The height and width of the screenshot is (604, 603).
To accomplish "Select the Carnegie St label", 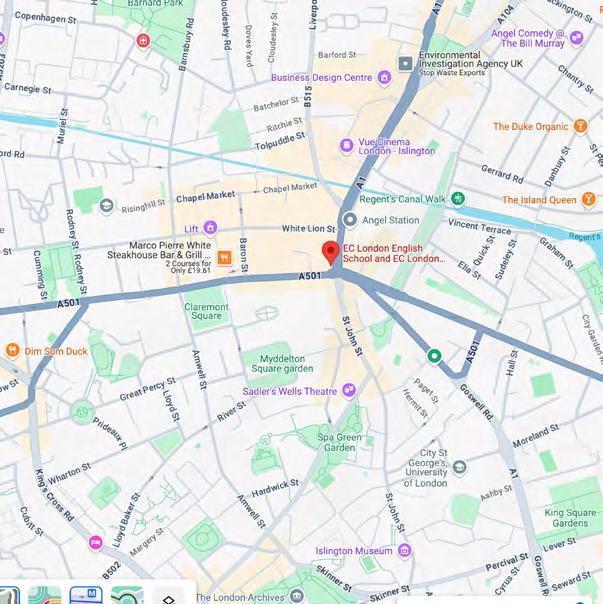I will coord(28,88).
